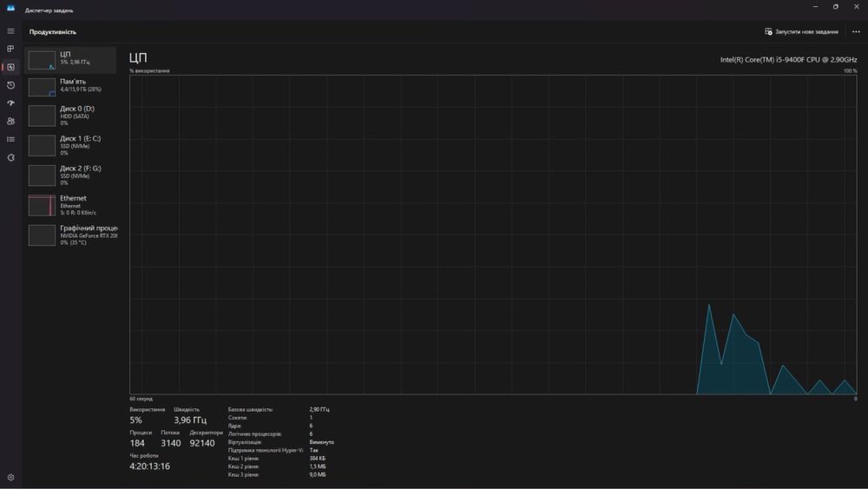
Task: Click the processes count '184'
Action: 137,443
